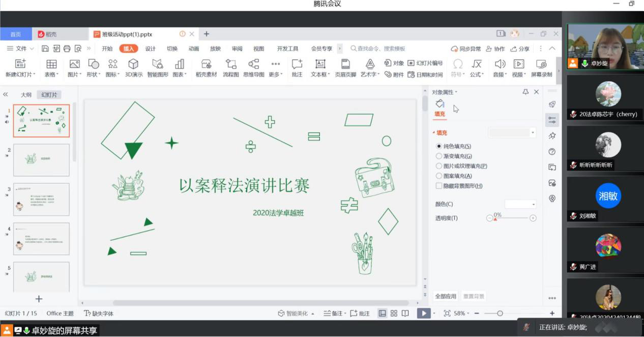Screen dimensions: 644x337
Task: Enable the 隐藏背景图形 checkbox
Action: coord(439,186)
